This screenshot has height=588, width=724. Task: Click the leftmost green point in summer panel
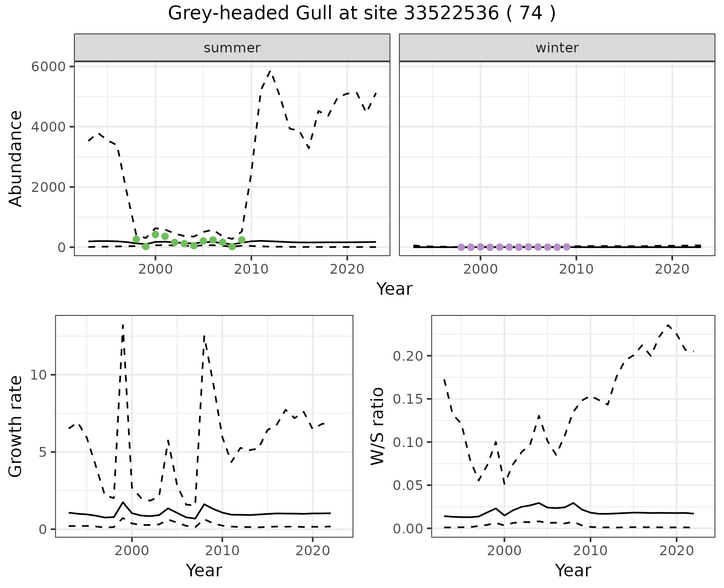pyautogui.click(x=136, y=239)
